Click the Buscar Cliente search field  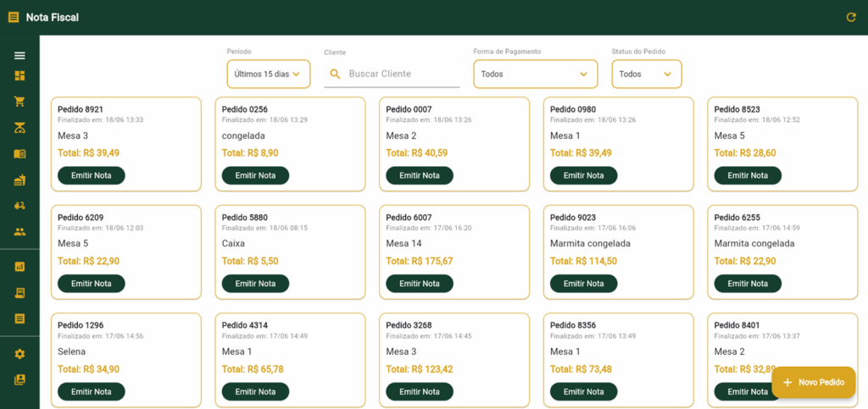(392, 74)
